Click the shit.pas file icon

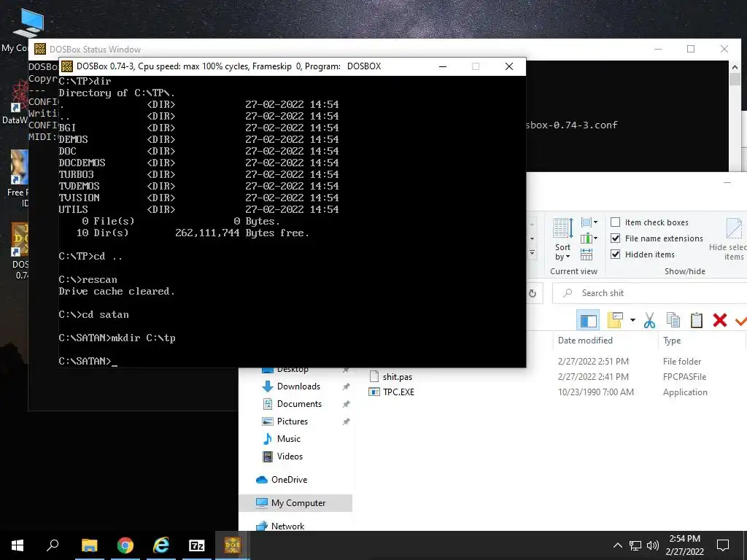click(x=374, y=377)
